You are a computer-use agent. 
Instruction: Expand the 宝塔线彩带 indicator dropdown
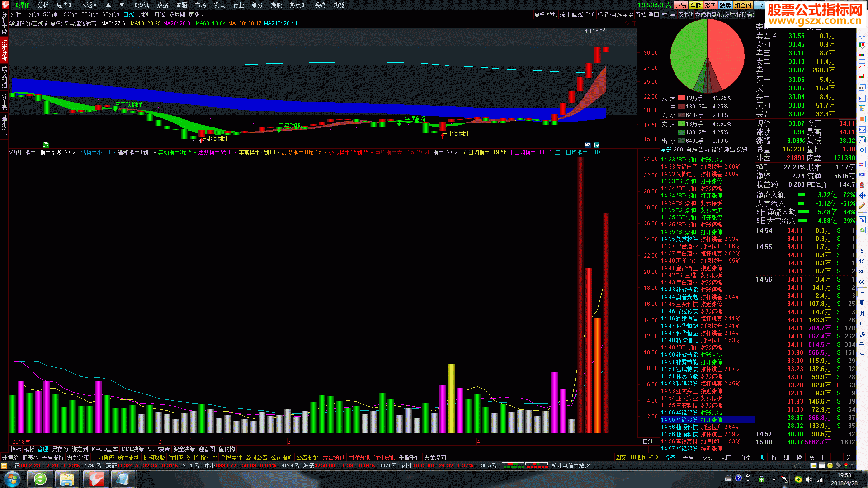[x=66, y=23]
